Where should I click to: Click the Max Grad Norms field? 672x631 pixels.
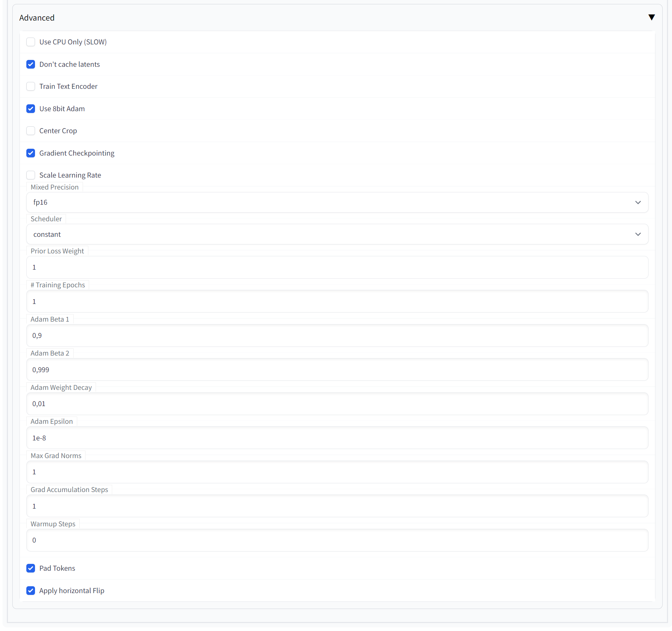[337, 472]
